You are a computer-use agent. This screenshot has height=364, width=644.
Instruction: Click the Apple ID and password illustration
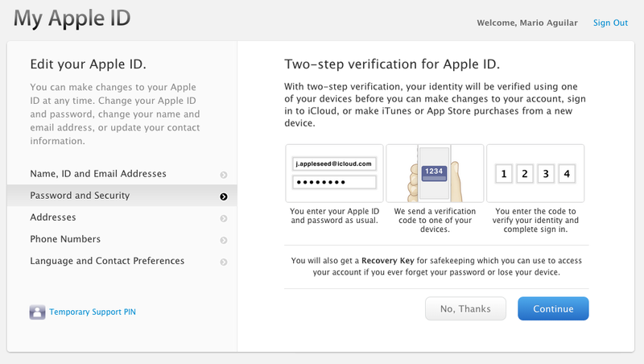tap(334, 173)
